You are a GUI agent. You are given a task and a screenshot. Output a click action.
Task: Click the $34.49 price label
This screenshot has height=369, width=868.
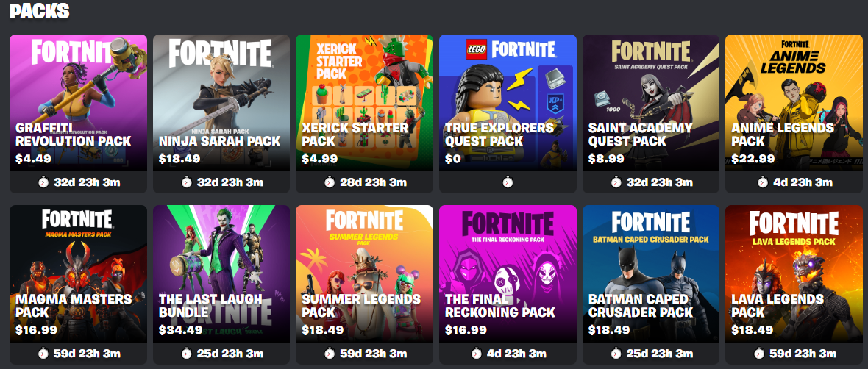(179, 330)
